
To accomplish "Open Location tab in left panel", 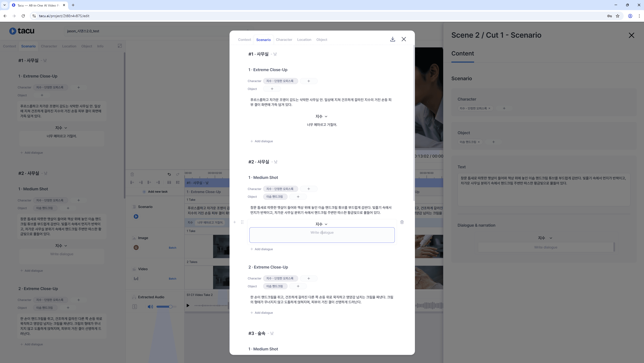I will pyautogui.click(x=69, y=46).
